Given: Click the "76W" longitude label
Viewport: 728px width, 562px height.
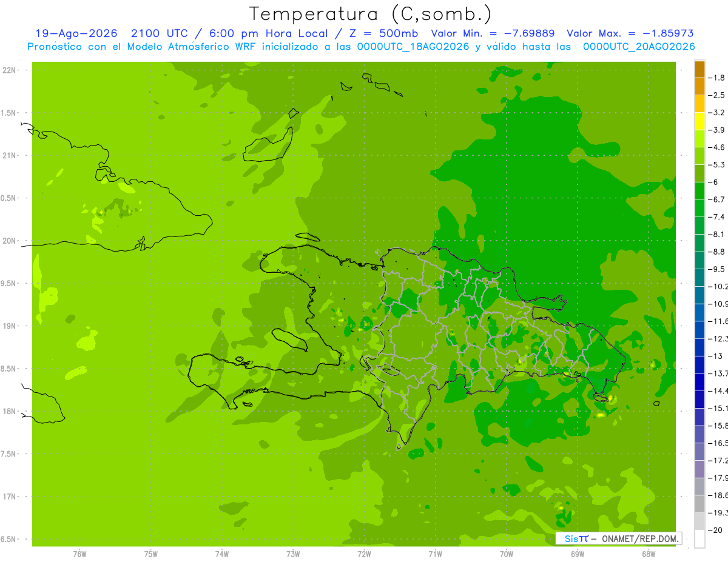Looking at the screenshot, I should pos(80,554).
